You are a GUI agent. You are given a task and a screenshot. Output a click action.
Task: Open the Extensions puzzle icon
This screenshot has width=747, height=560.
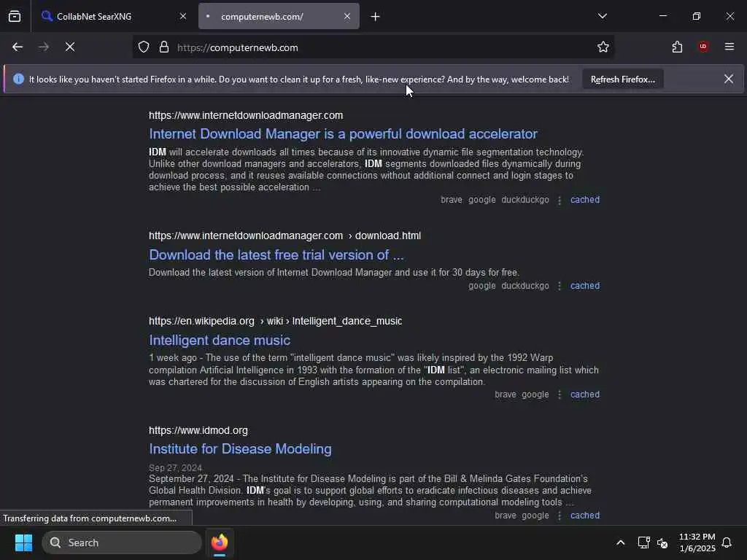tap(678, 47)
